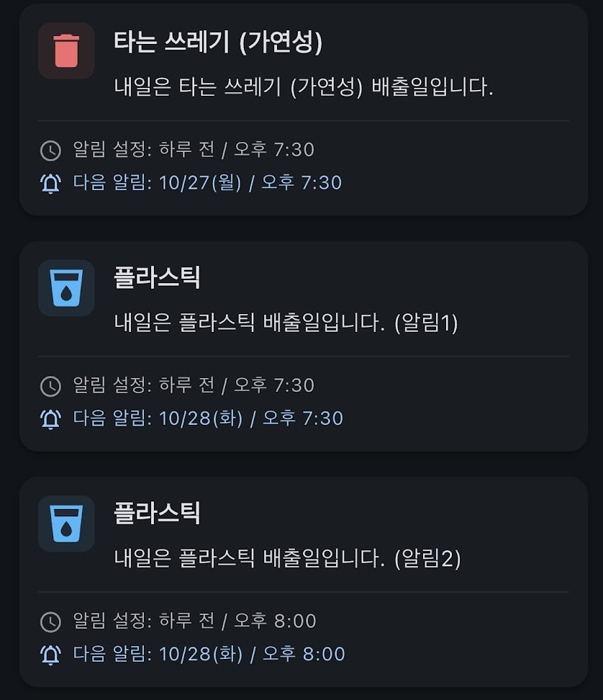
Task: Click the clock icon in the 플라스틱 알림1 card
Action: tap(50, 386)
